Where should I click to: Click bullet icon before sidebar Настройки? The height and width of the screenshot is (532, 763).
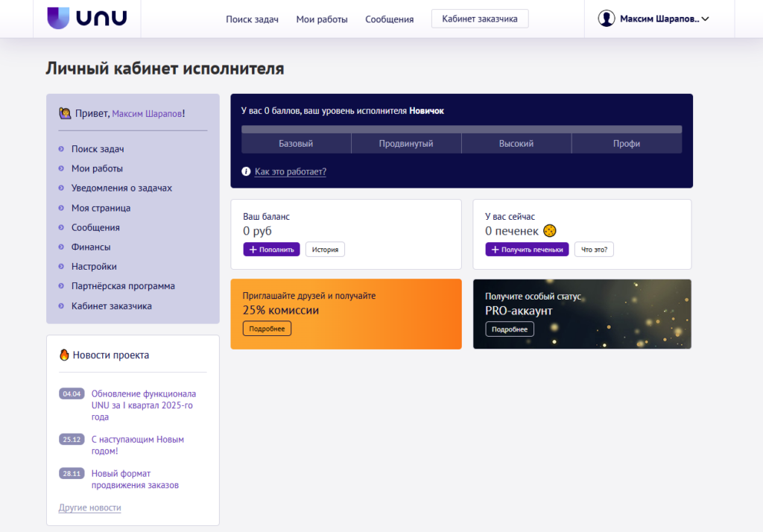[61, 266]
